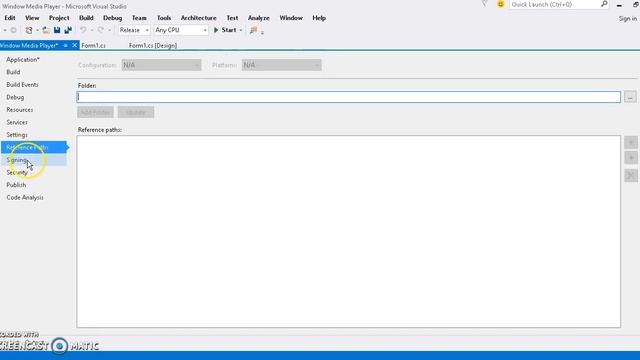Expand the Redo history dropdown arrow
This screenshot has height=360, width=640.
(109, 30)
